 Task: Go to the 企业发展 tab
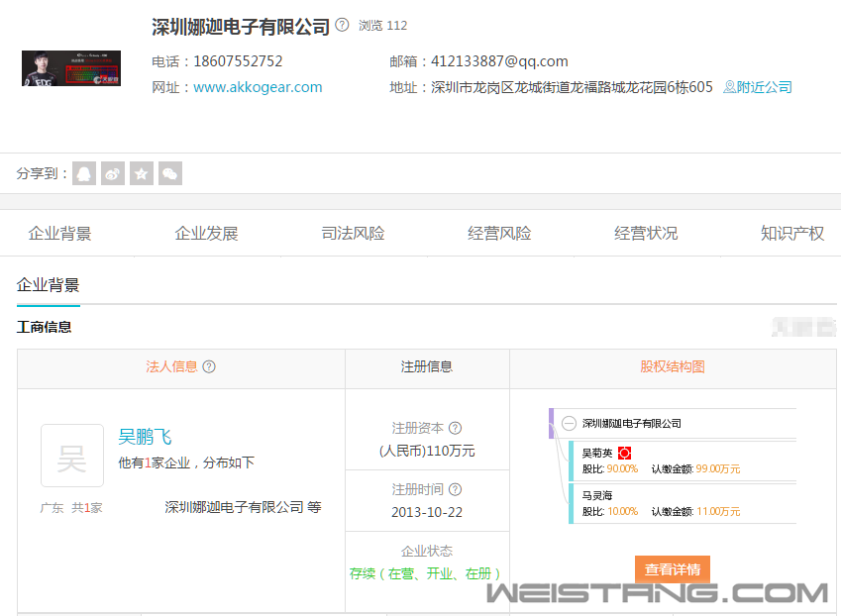point(206,233)
